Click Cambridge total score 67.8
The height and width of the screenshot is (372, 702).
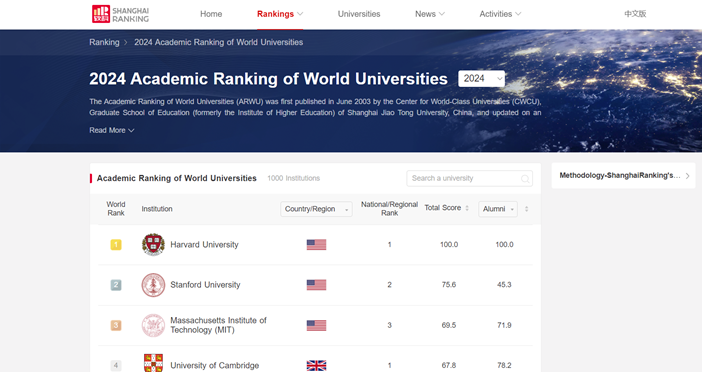click(449, 366)
